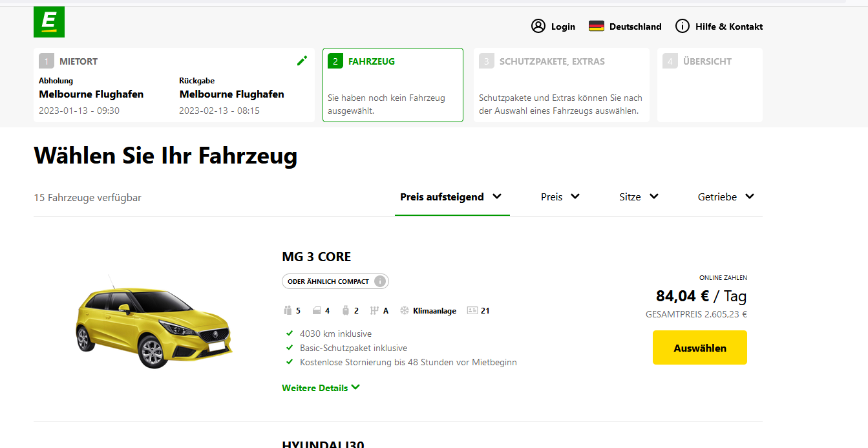Click the ONLINE ZAHLEN label
868x448 pixels.
coord(723,277)
